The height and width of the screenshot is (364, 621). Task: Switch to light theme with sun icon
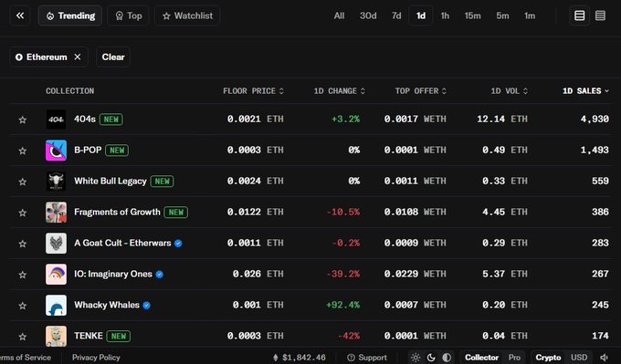click(416, 358)
